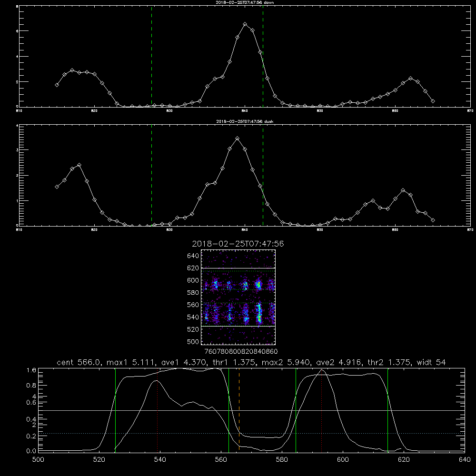Click the dawn plot title text
Screen dimensions: 476x476
(245, 2)
